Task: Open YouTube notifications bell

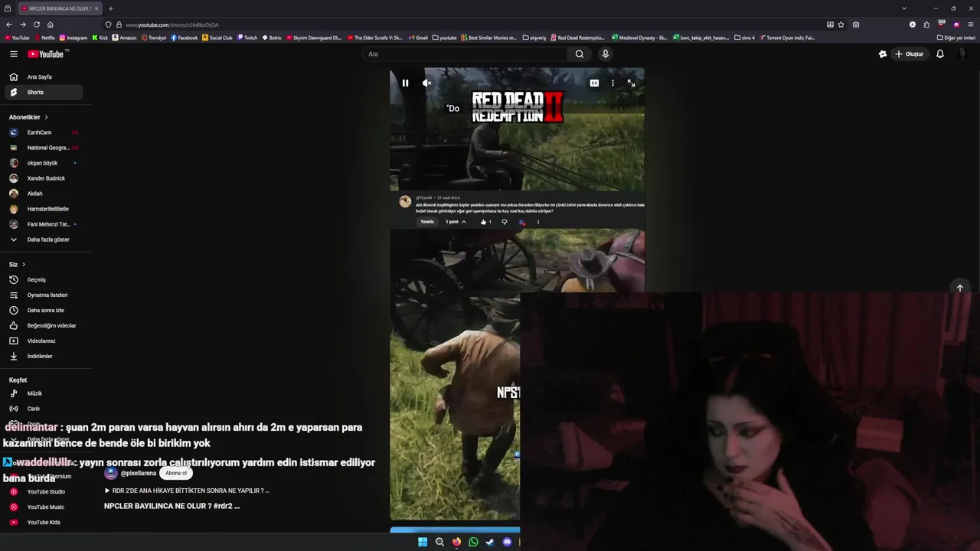Action: pos(940,54)
